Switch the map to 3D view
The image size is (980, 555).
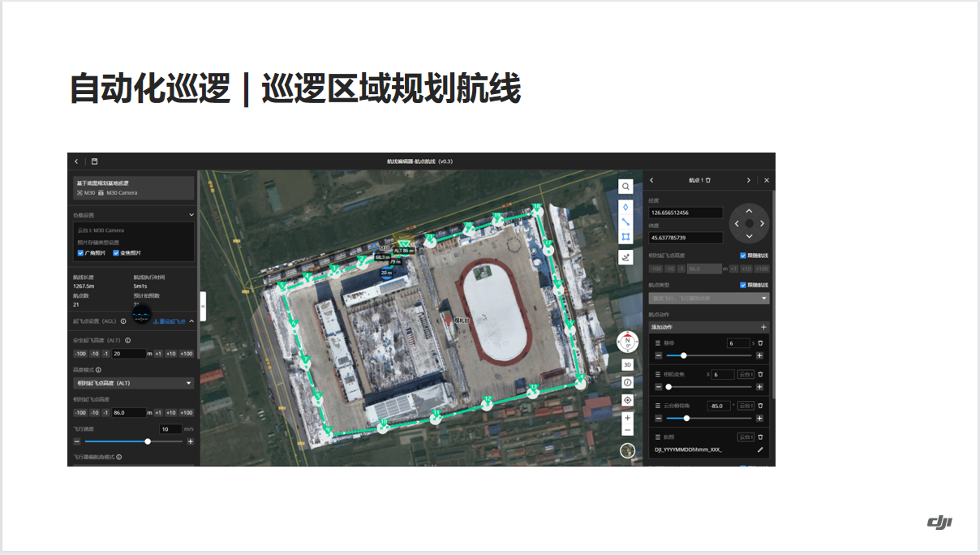[627, 364]
